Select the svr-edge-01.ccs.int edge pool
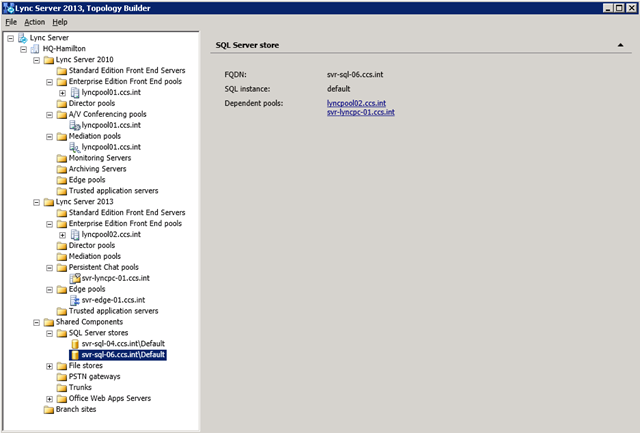Screen dimensions: 640x433 click(x=113, y=300)
